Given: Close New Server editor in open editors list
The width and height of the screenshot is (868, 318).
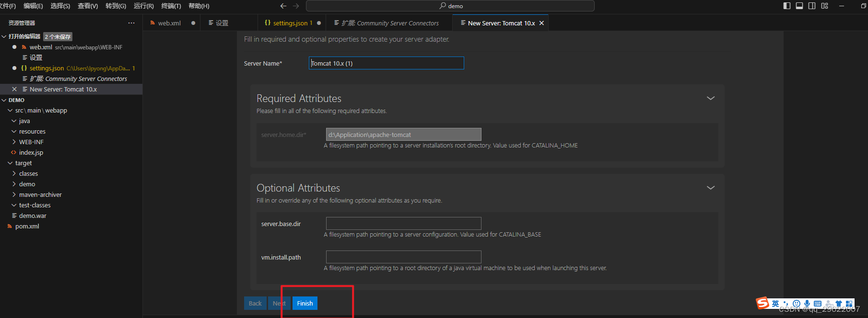Looking at the screenshot, I should 14,89.
